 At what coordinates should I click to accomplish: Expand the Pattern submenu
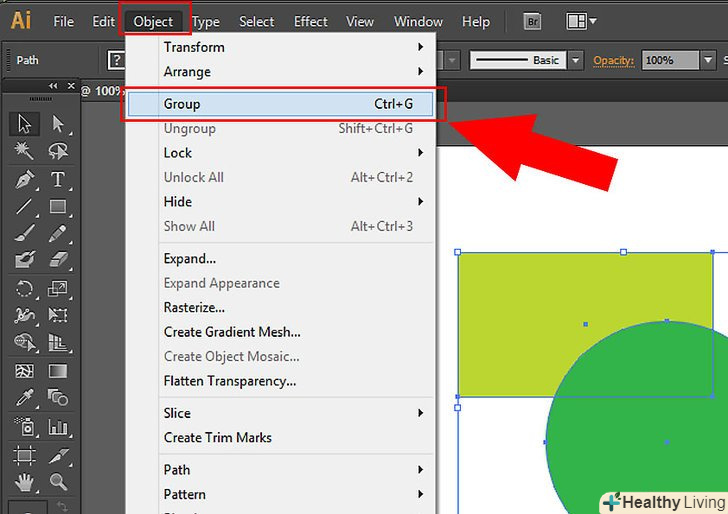(420, 494)
